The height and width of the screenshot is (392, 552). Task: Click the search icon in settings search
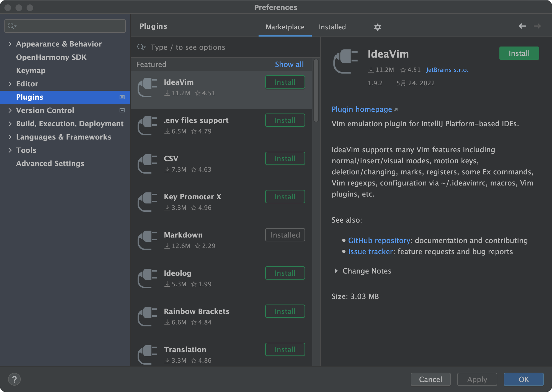point(12,26)
